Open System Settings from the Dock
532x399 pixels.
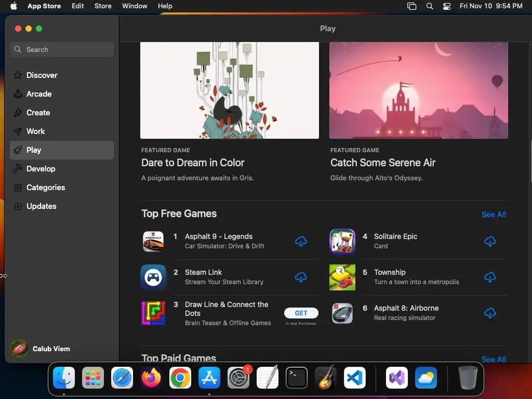[238, 378]
